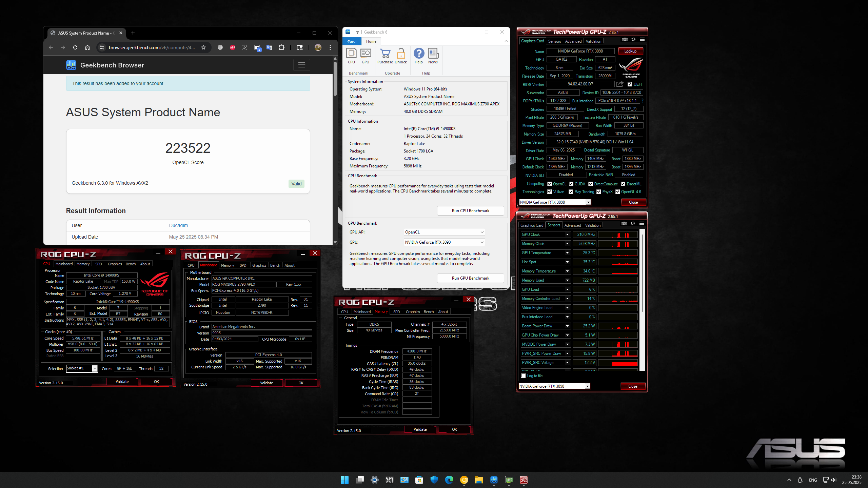Click the browser address bar URL
Image resolution: width=868 pixels, height=488 pixels.
click(x=152, y=47)
